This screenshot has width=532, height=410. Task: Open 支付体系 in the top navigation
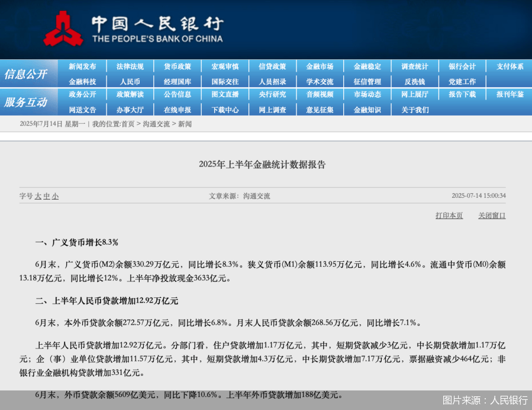coord(510,66)
